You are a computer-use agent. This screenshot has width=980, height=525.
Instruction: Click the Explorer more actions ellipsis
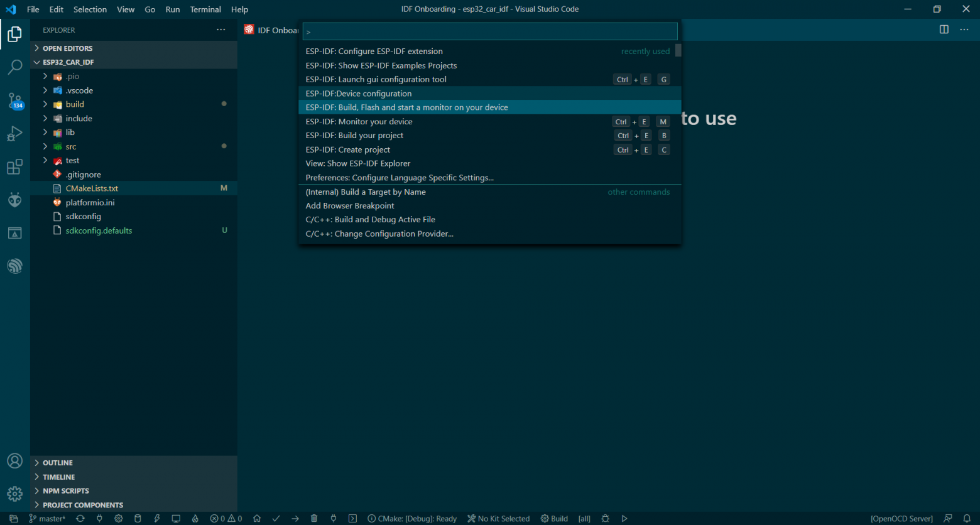pyautogui.click(x=220, y=30)
